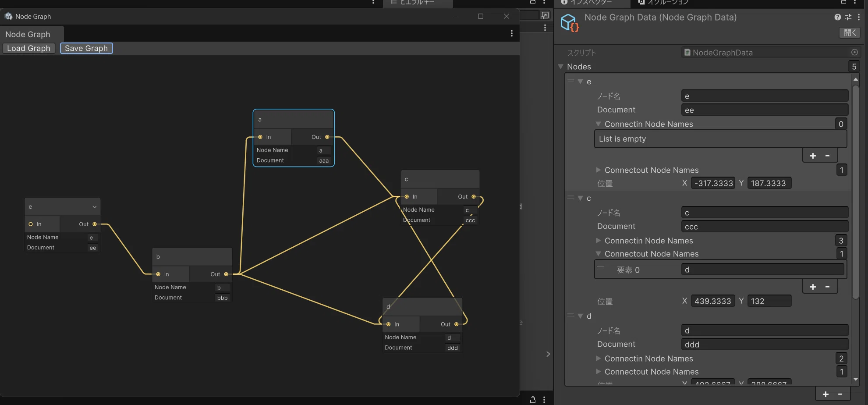Click the Out port of node a

327,137
